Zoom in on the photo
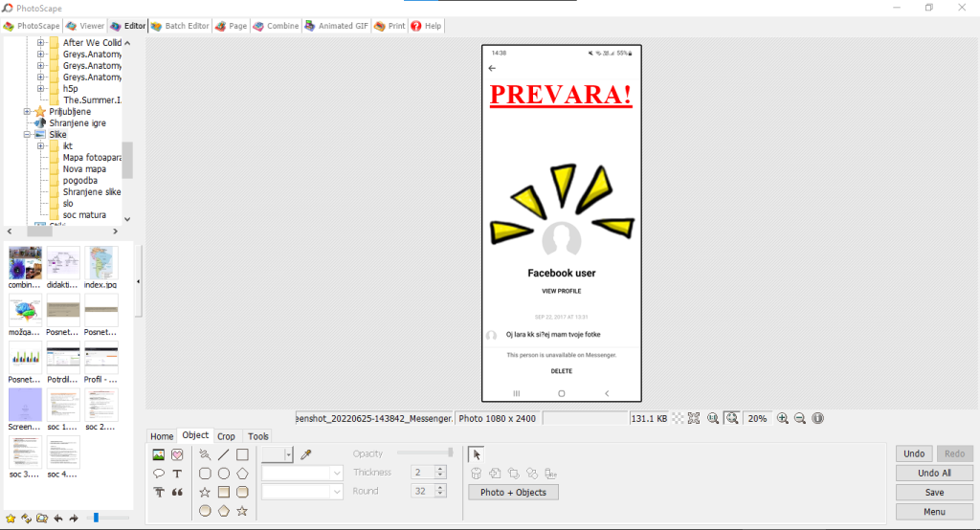This screenshot has height=530, width=980. pyautogui.click(x=783, y=418)
